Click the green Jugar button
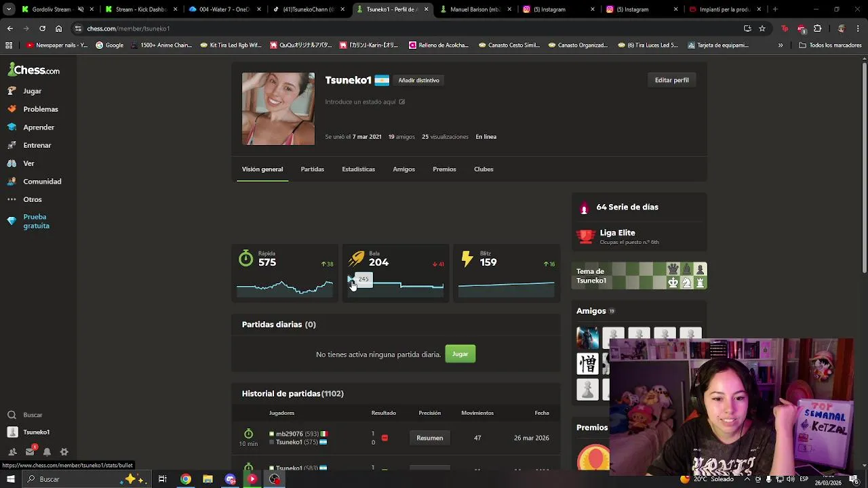This screenshot has width=868, height=488. click(460, 354)
